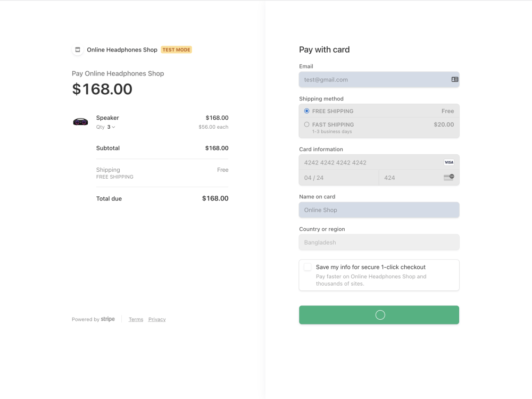
Task: Enable Save my info for 1-click checkout
Action: (307, 267)
